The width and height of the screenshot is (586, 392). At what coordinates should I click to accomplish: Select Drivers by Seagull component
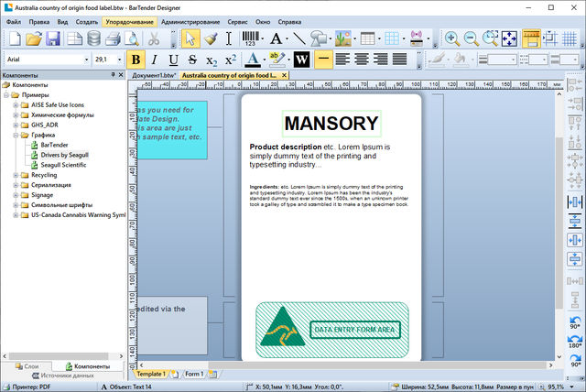[64, 155]
